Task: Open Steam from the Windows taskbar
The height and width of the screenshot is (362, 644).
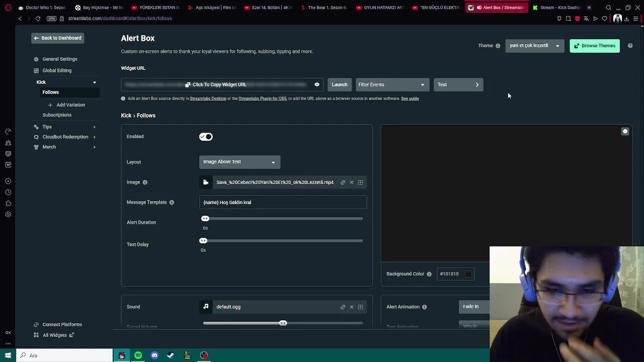Action: coord(171,355)
